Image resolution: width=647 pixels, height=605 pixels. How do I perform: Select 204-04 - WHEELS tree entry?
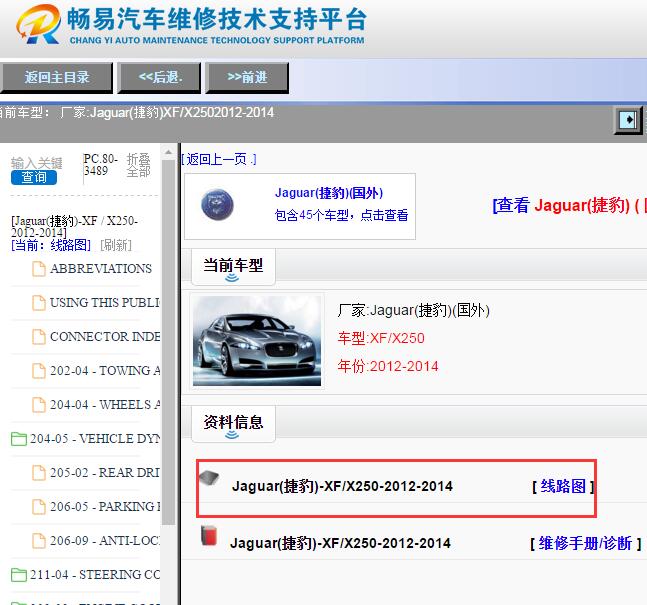click(105, 405)
